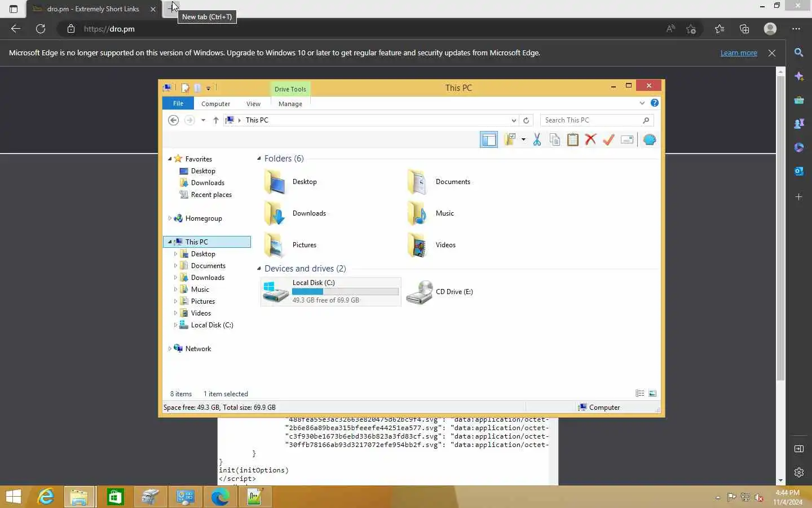Switch to the Manage ribbon tab
The image size is (812, 508).
point(290,104)
